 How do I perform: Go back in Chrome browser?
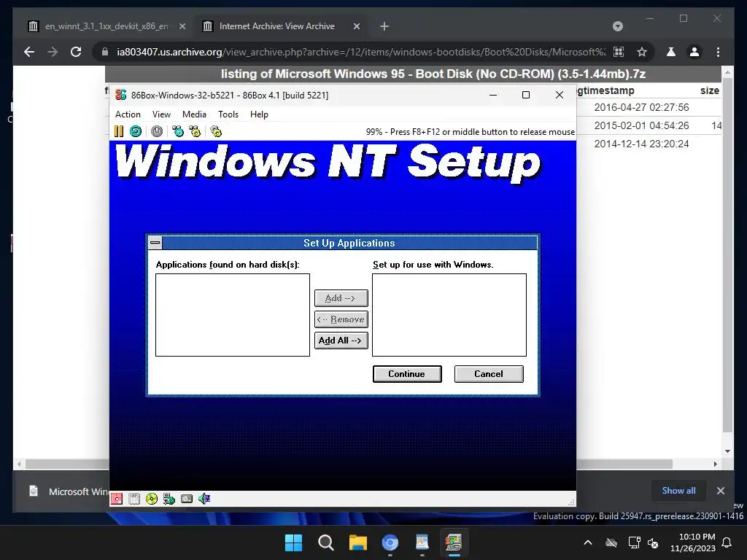coord(29,52)
